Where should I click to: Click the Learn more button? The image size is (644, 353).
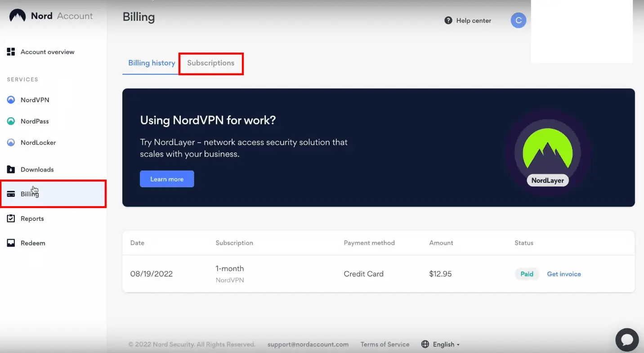(x=167, y=179)
